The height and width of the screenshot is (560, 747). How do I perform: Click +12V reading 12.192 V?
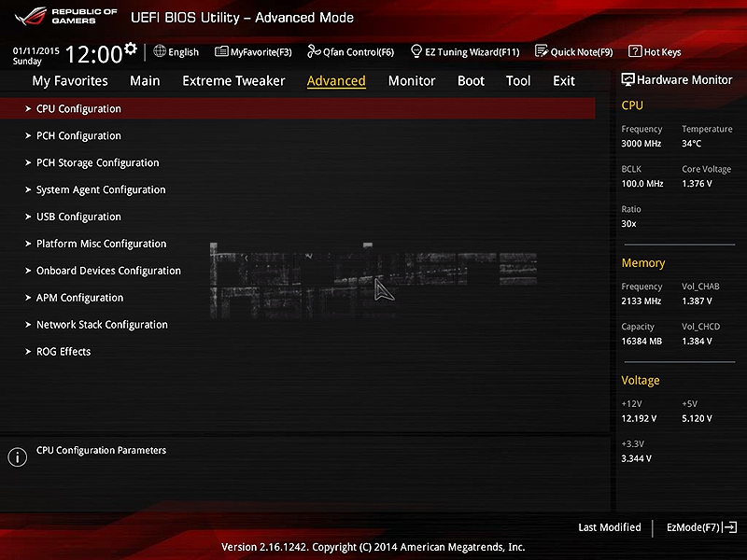coord(639,418)
